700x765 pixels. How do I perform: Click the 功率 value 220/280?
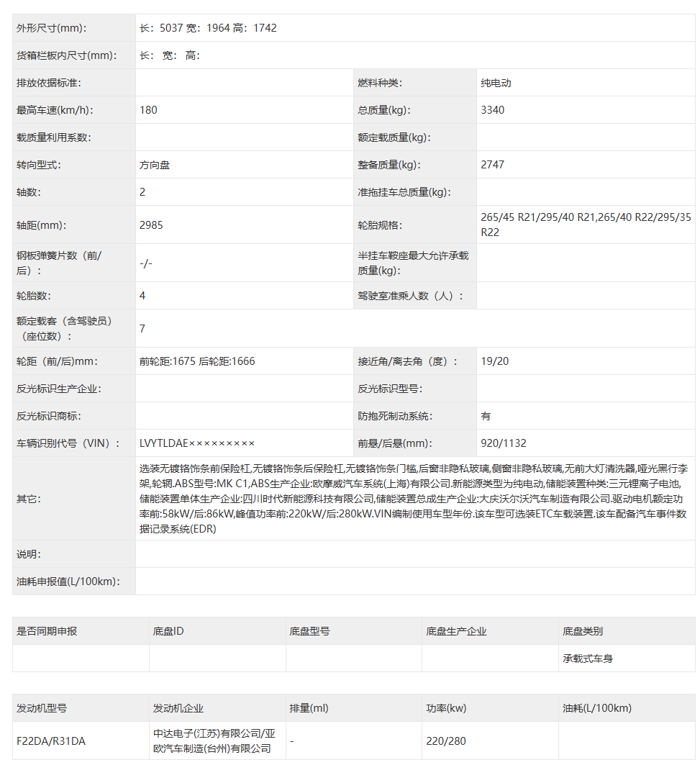pos(446,741)
